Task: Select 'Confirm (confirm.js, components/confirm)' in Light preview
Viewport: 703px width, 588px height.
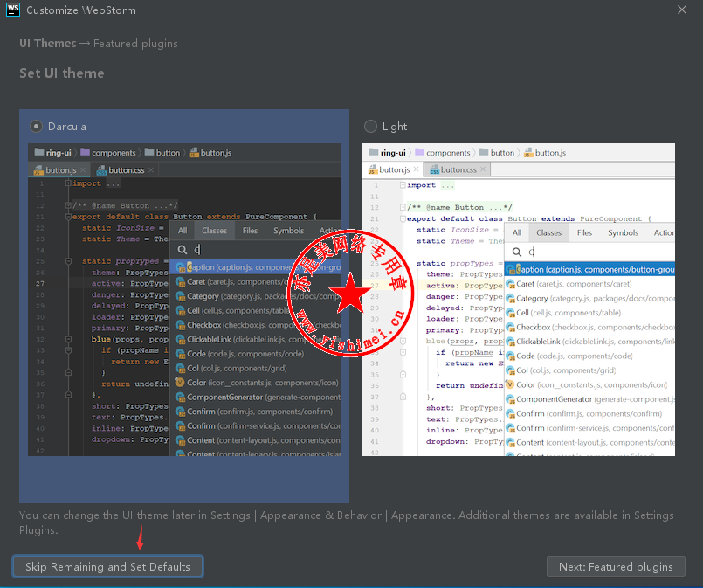Action: click(x=590, y=413)
